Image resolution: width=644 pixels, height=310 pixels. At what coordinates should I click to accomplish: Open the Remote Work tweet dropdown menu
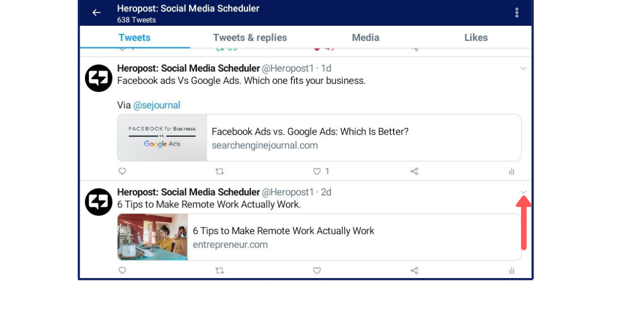(524, 193)
